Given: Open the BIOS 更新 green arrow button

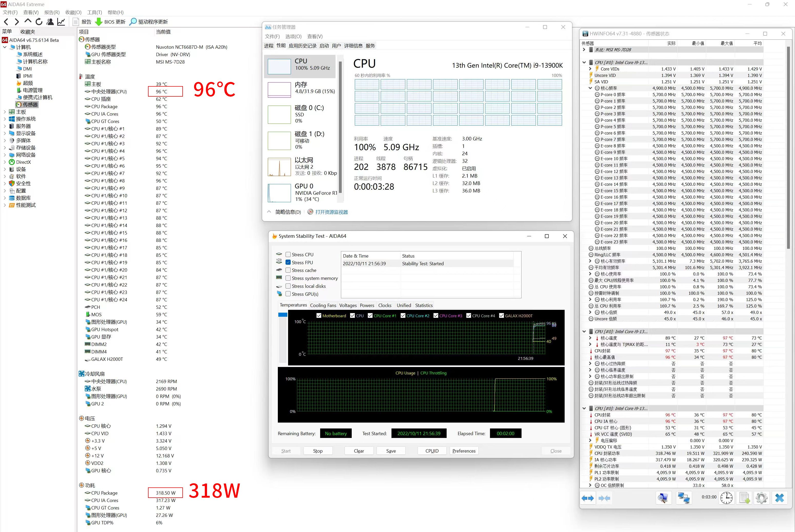Looking at the screenshot, I should coord(99,22).
